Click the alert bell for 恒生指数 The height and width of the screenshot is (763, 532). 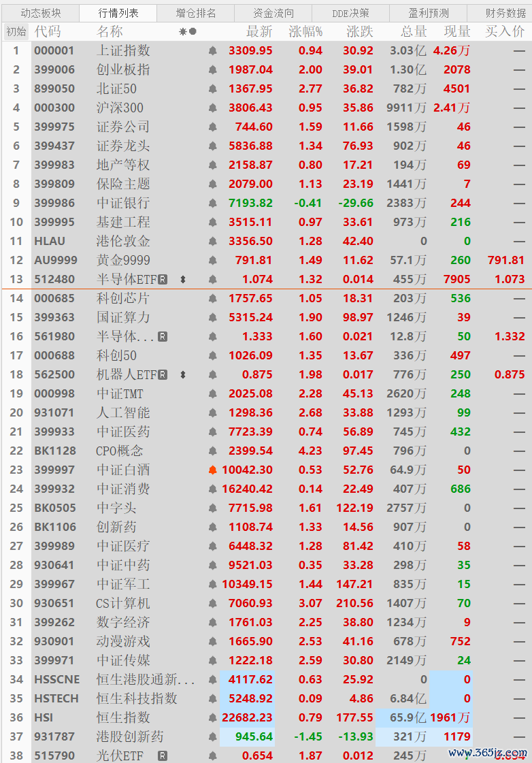point(212,718)
